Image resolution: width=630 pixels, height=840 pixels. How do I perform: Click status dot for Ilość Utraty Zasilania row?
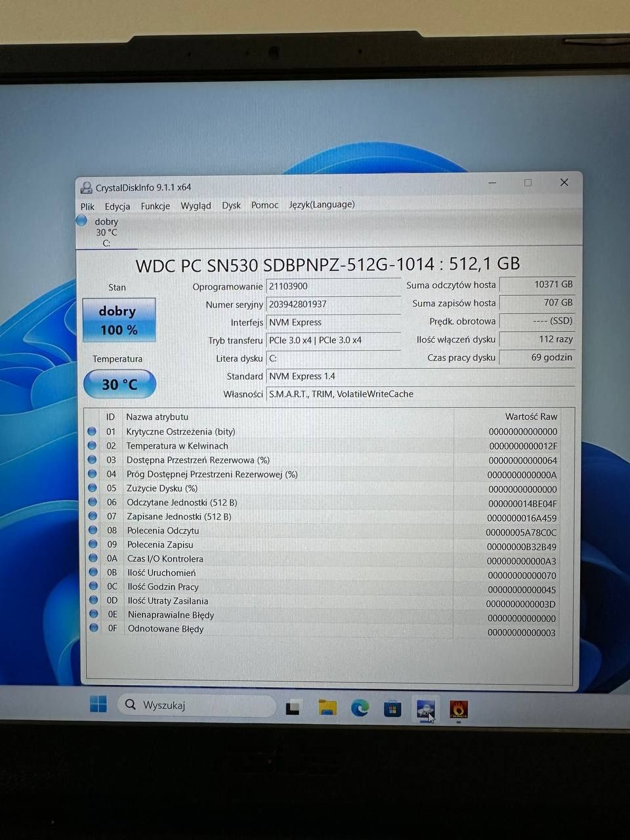point(94,600)
